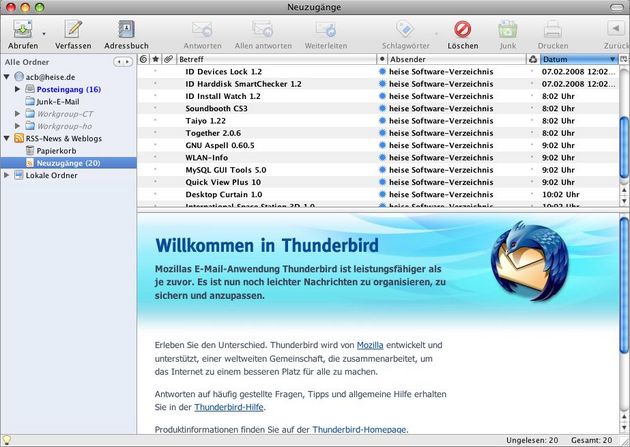
Task: Mark Desktop Curtain 1.0 as junk
Action: pyautogui.click(x=532, y=194)
